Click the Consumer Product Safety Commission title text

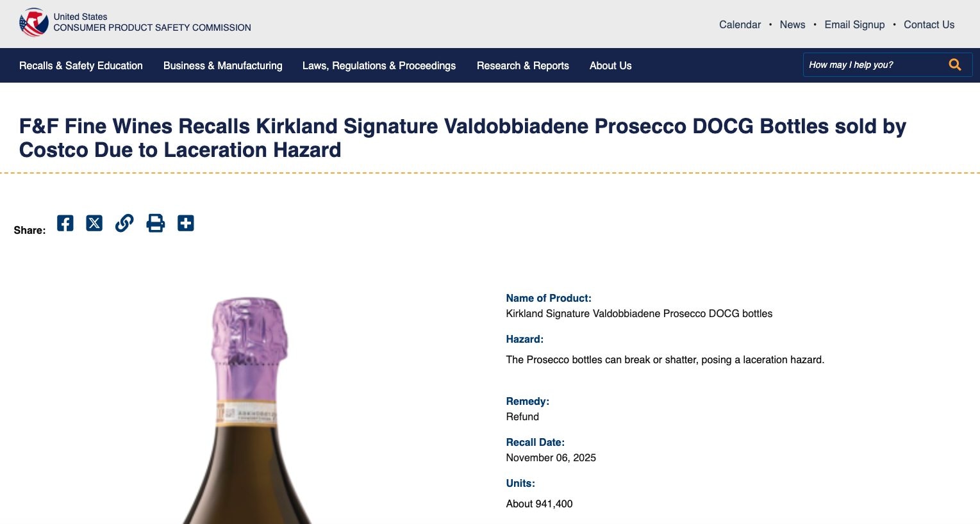pyautogui.click(x=152, y=28)
